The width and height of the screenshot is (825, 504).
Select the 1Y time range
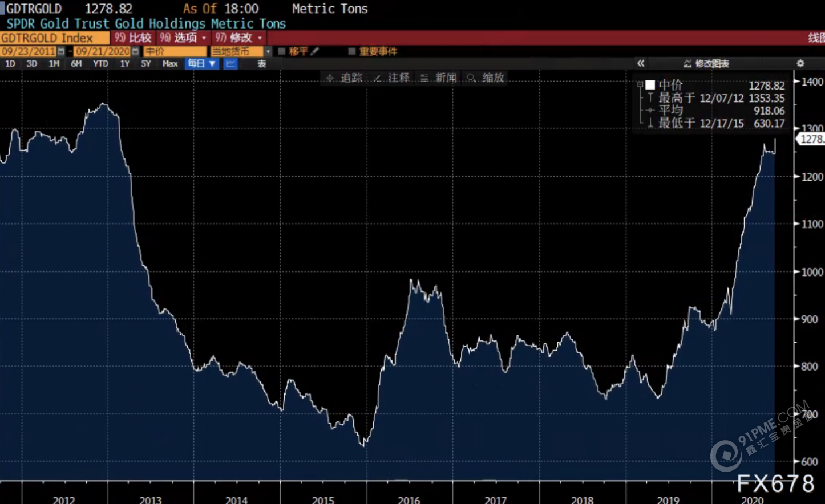click(125, 63)
